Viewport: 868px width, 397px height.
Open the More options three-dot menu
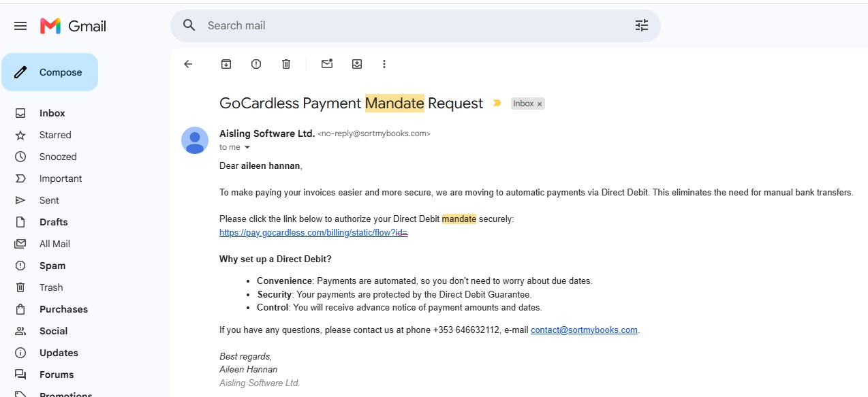(x=384, y=64)
